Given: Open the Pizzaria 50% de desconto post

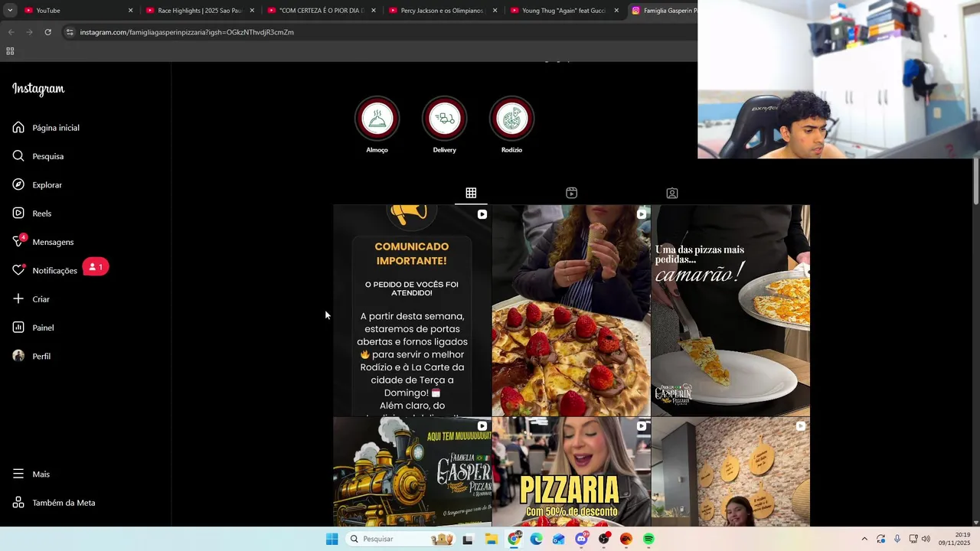Looking at the screenshot, I should (571, 471).
